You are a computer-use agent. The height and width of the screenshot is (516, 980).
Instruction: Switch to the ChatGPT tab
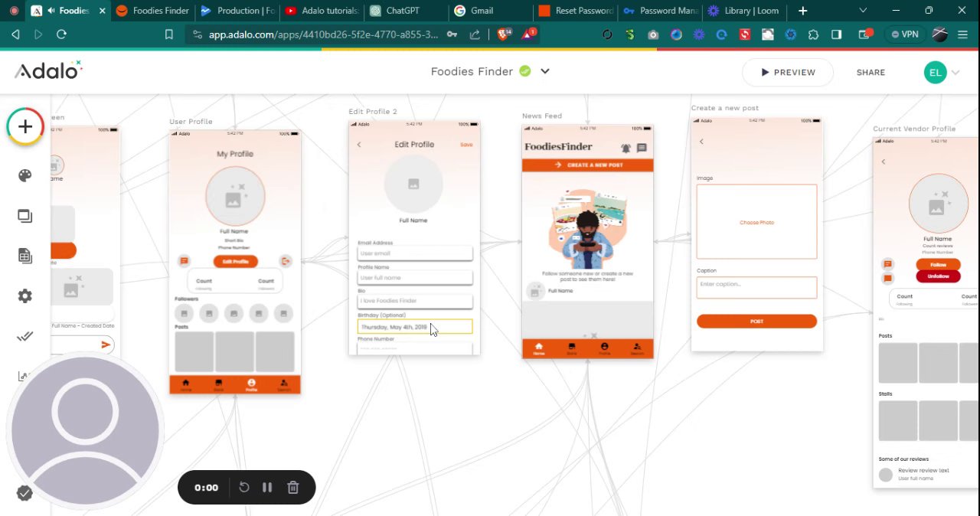[405, 11]
